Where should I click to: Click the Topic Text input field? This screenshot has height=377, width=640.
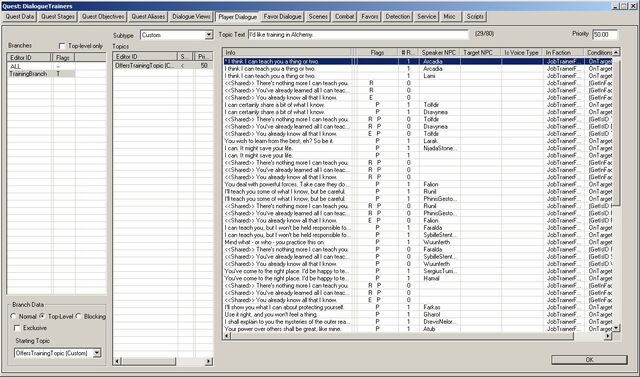click(358, 35)
